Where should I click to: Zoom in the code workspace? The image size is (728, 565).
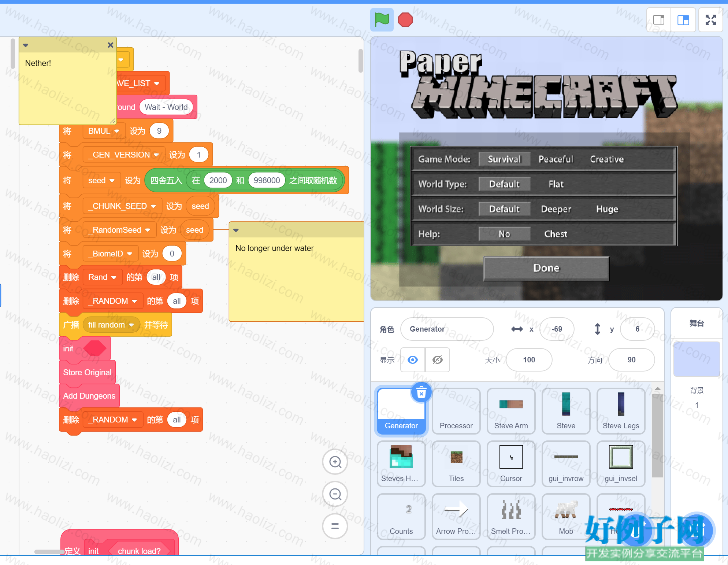click(x=335, y=462)
